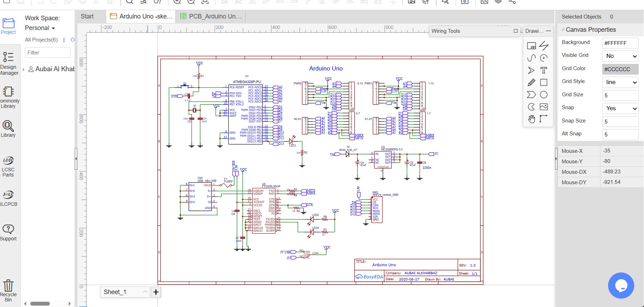
Task: Click the EasyEDA logo in title block
Action: tap(369, 277)
